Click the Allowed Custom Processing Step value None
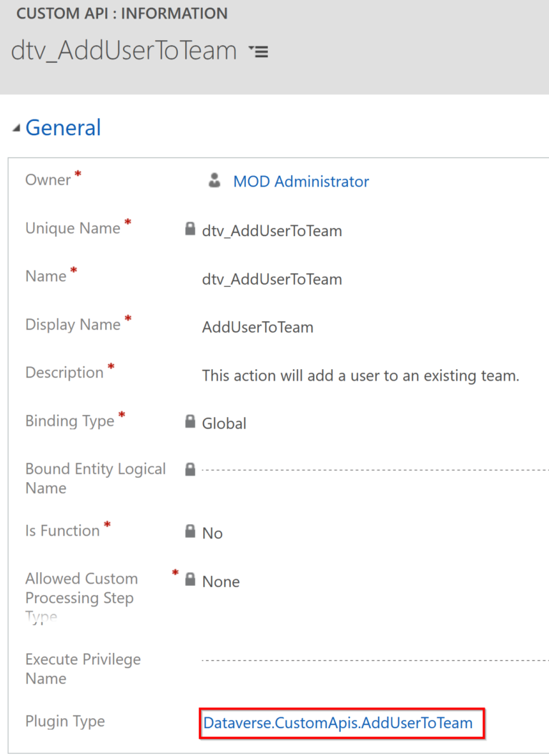The image size is (549, 756). point(221,581)
